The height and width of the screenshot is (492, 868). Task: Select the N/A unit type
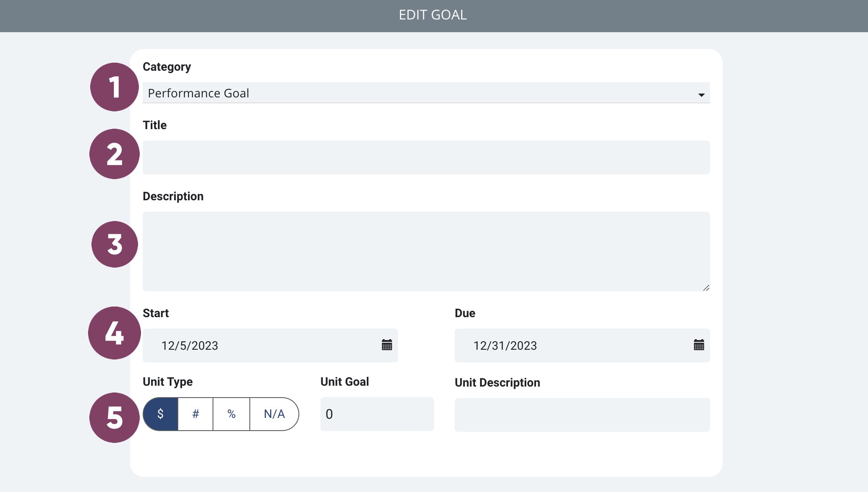click(x=274, y=414)
